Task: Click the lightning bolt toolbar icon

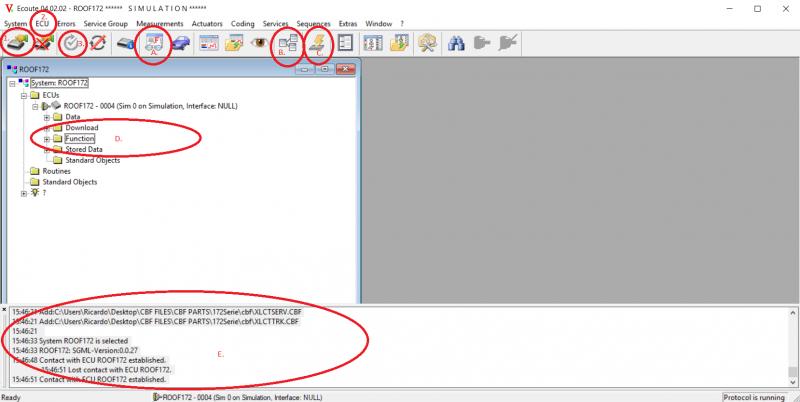Action: [x=317, y=43]
